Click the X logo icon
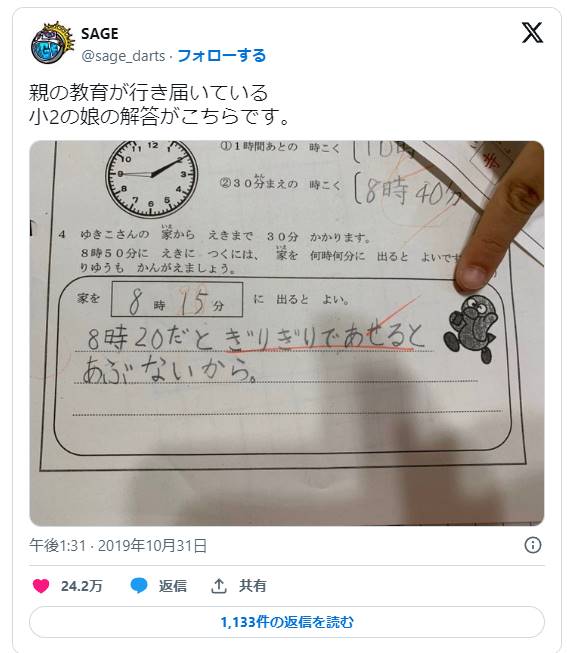Image resolution: width=567 pixels, height=653 pixels. [x=532, y=32]
